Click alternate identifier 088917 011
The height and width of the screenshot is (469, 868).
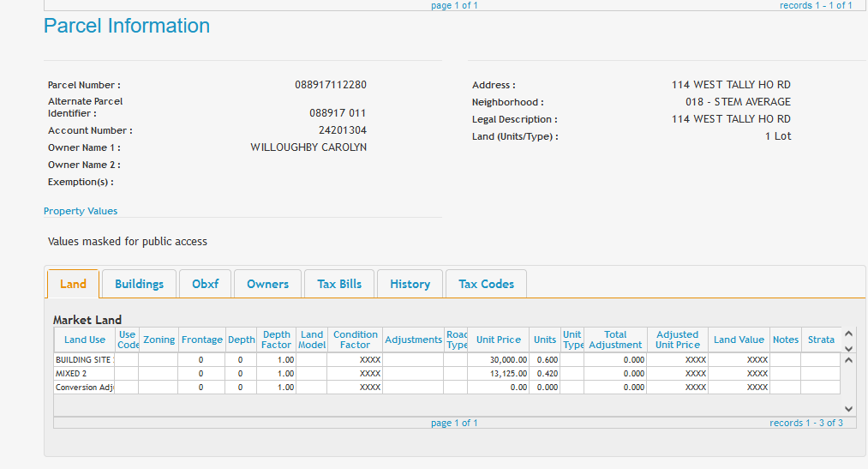click(338, 113)
